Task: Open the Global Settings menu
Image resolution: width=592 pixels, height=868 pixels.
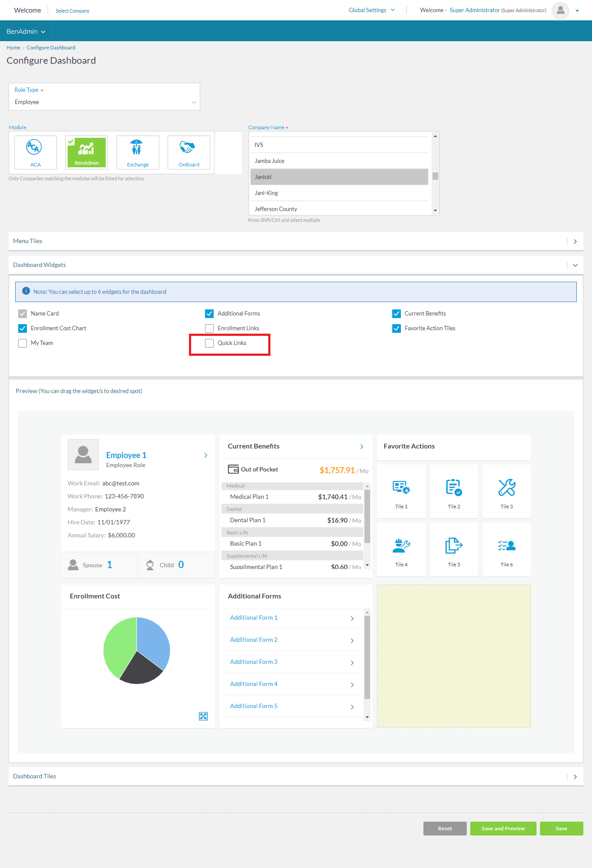Action: pos(371,10)
